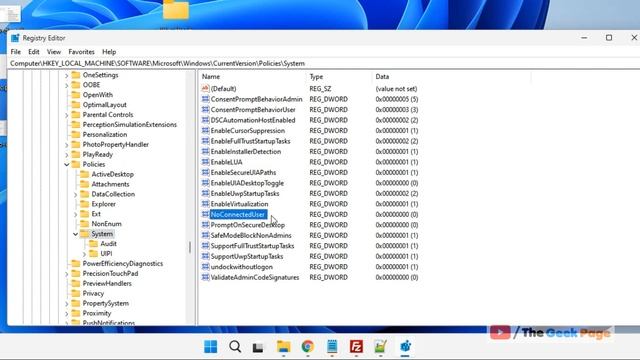Select the SupportUwpStartupTasks value
The width and height of the screenshot is (640, 360).
coord(247,256)
